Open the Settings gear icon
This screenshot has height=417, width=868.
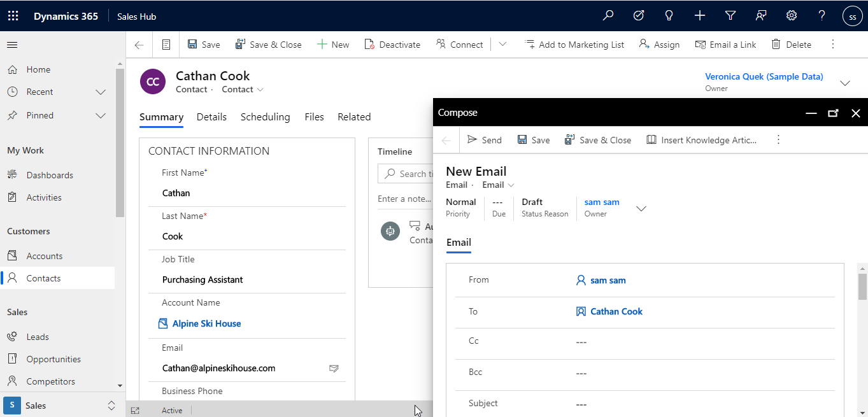tap(792, 16)
